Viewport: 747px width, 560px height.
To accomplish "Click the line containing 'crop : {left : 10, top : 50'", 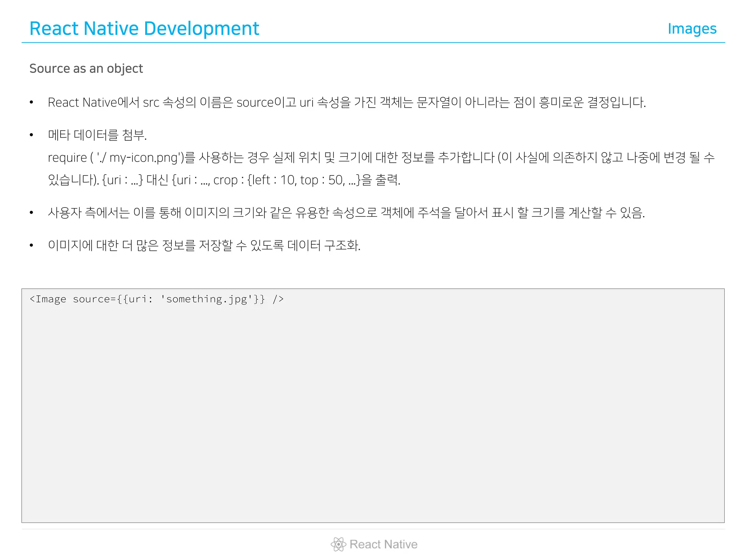I will [224, 180].
